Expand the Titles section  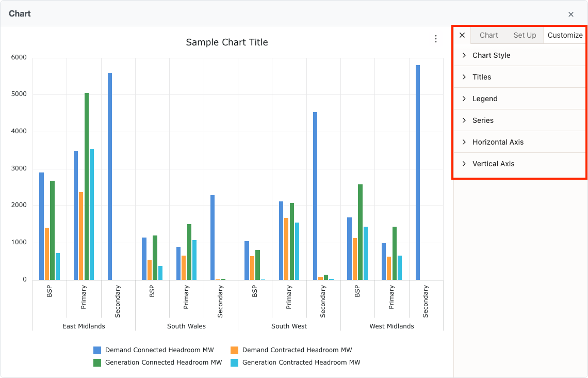pos(482,77)
